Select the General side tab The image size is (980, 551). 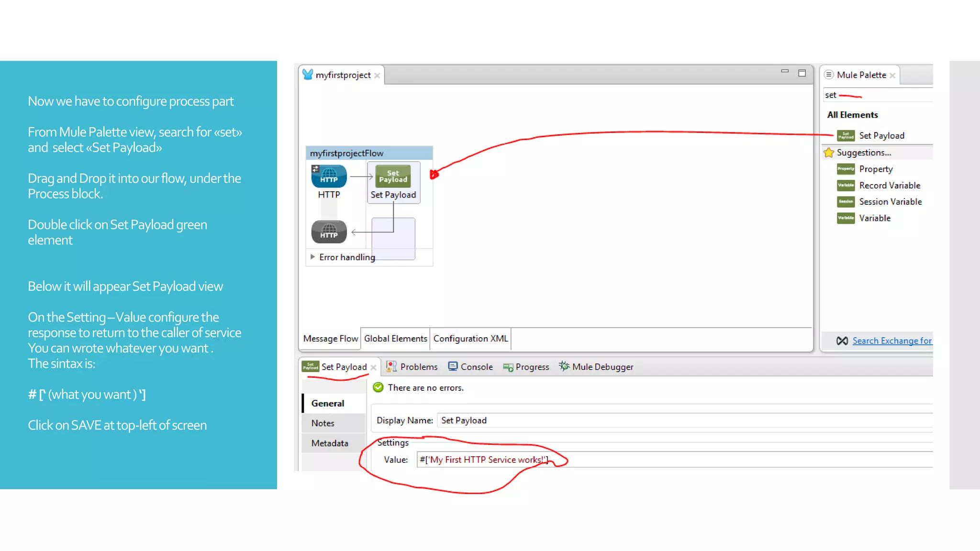pos(334,403)
